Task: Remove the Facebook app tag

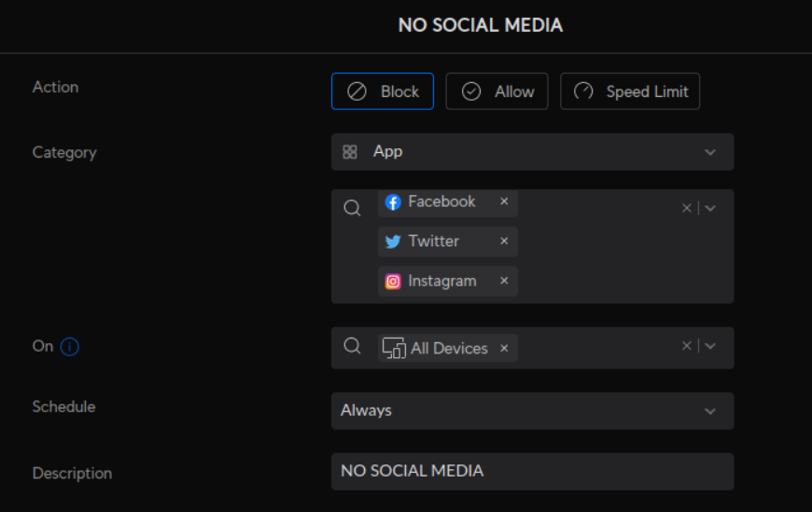Action: point(504,201)
